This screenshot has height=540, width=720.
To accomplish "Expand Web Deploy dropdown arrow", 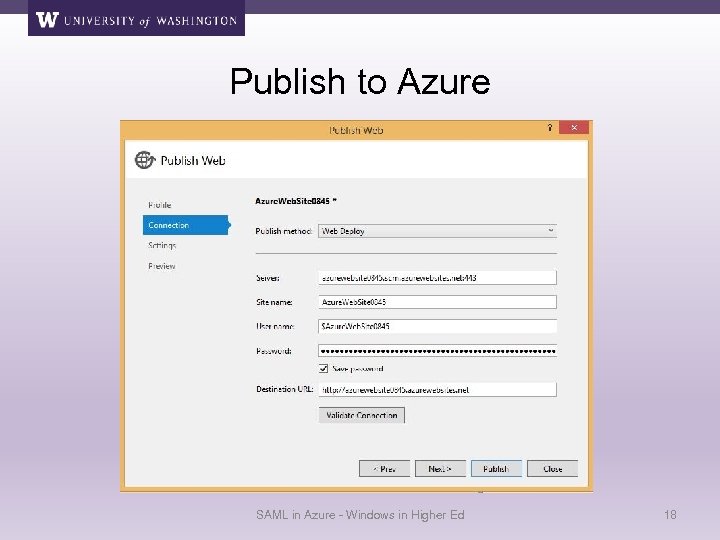I will pyautogui.click(x=550, y=231).
